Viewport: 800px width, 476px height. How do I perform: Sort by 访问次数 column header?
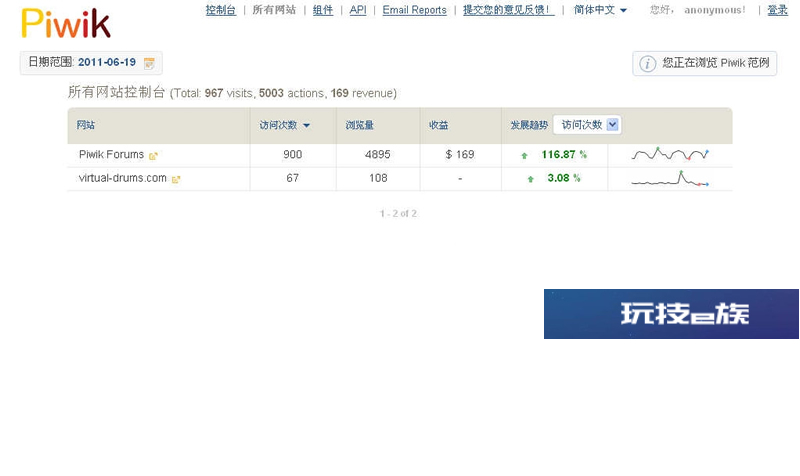278,125
